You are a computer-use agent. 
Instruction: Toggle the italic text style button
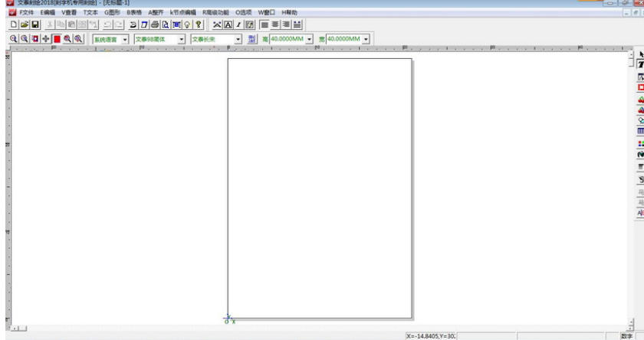pos(238,25)
